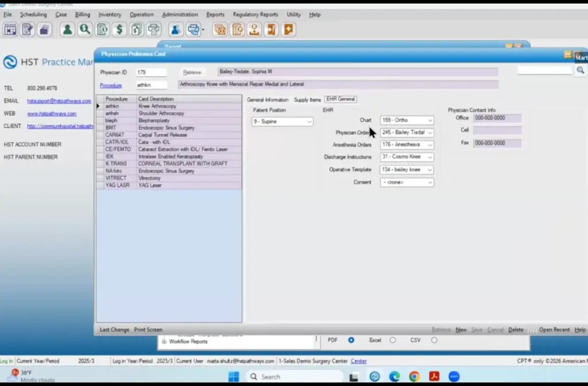Select the Vitrectomy row
The height and width of the screenshot is (386, 588).
tap(169, 178)
